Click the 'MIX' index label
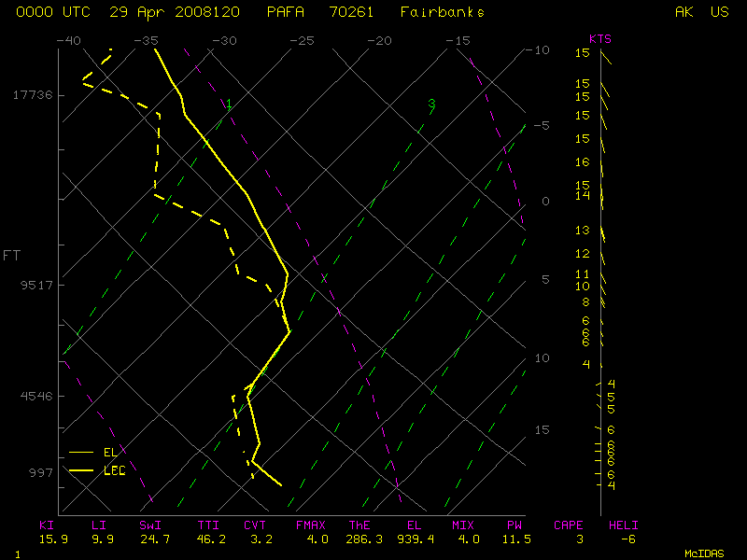747x560 pixels. click(x=463, y=525)
